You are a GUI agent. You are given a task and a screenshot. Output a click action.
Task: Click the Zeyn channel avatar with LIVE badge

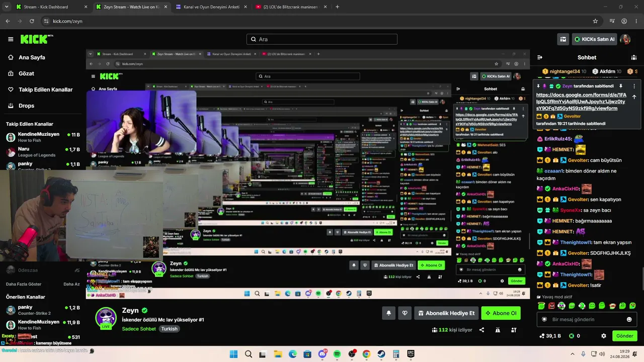pos(106,318)
